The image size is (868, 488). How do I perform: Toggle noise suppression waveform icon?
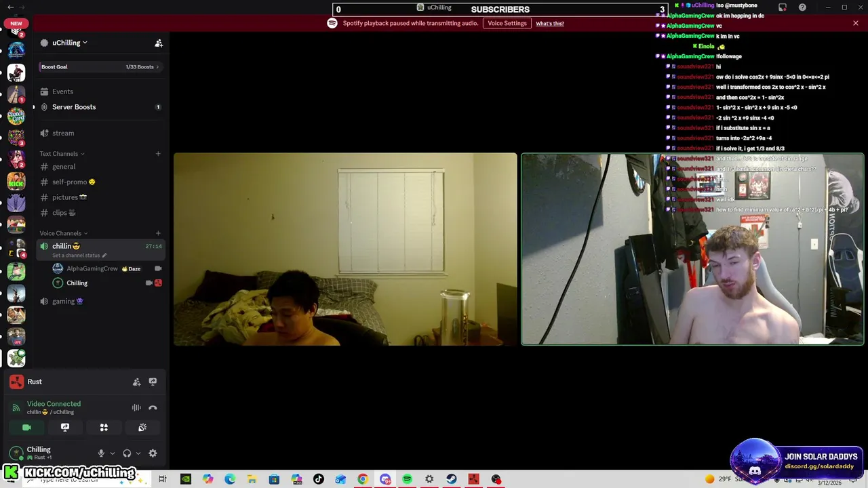click(136, 408)
